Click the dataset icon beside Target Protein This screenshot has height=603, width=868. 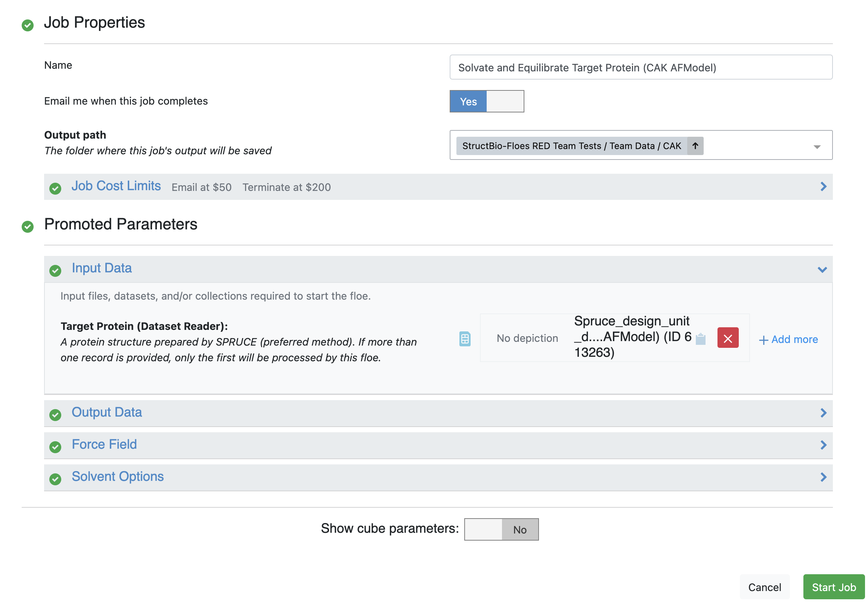(x=465, y=339)
